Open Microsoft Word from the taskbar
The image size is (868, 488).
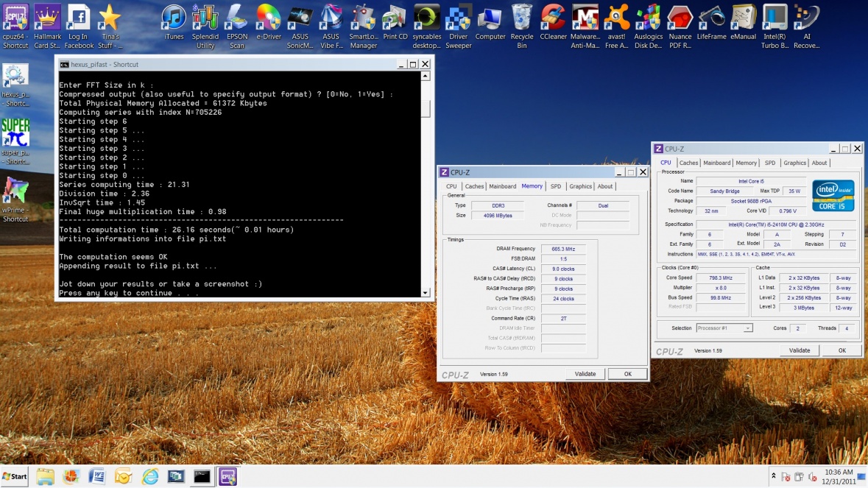click(x=96, y=476)
